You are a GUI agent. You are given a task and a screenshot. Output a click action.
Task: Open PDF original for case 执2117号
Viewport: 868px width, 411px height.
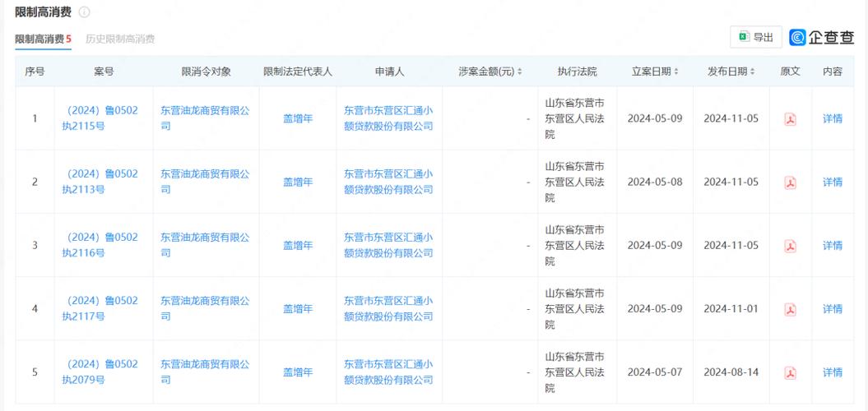[x=790, y=310]
